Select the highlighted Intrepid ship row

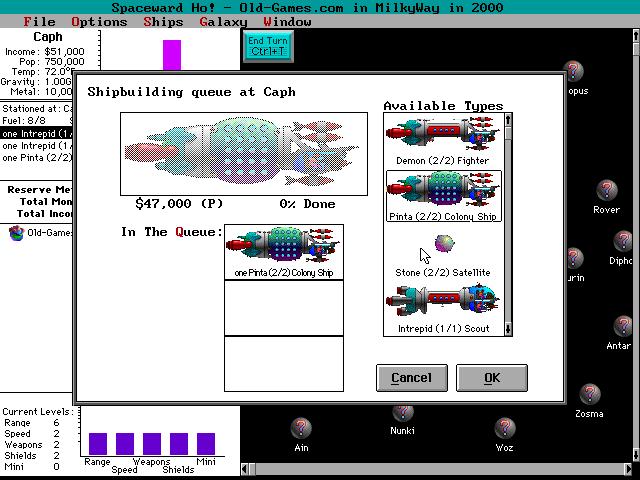37,134
